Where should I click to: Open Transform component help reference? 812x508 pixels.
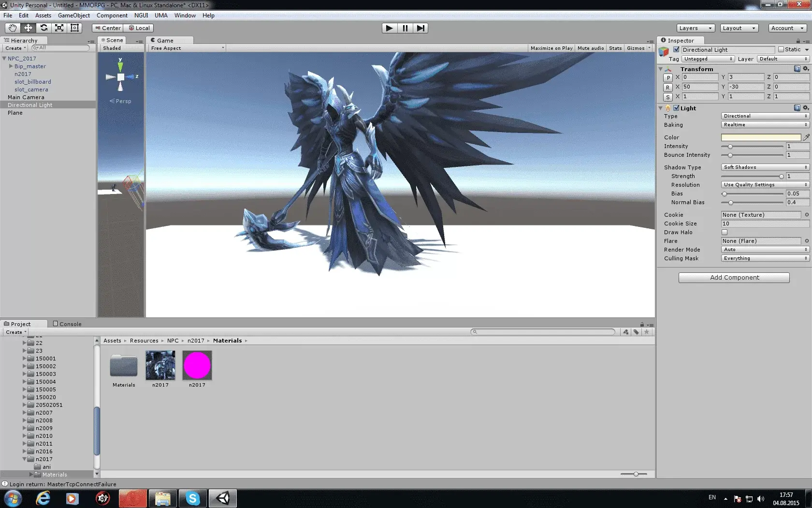[x=797, y=69]
